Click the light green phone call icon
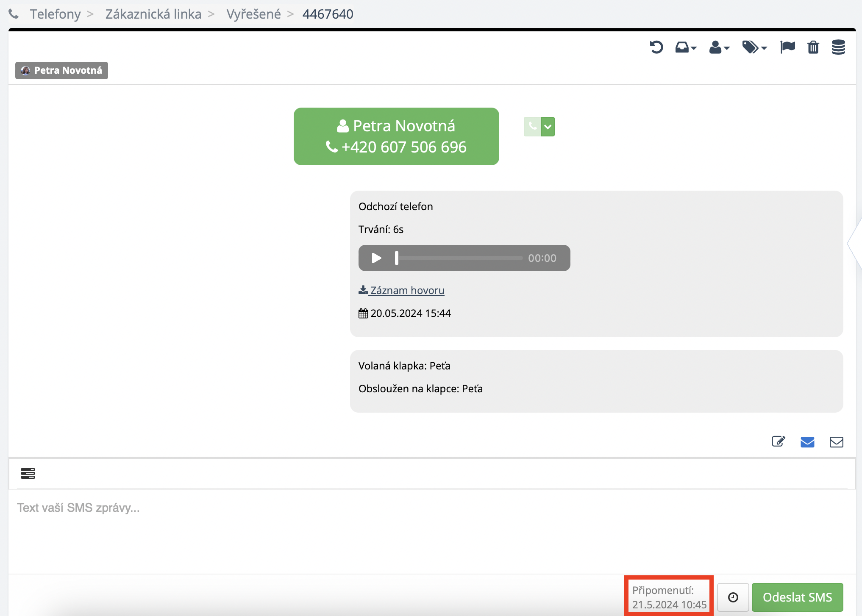This screenshot has width=862, height=616. (x=532, y=126)
